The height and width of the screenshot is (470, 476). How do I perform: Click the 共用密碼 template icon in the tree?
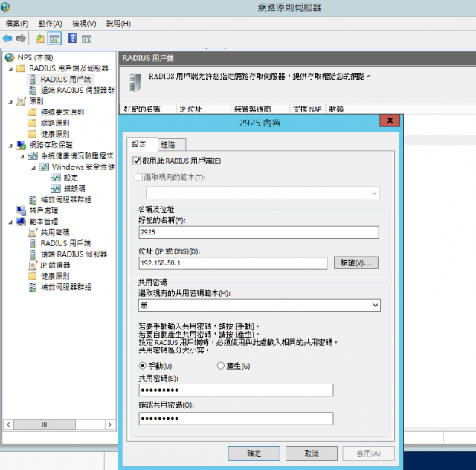(x=33, y=233)
